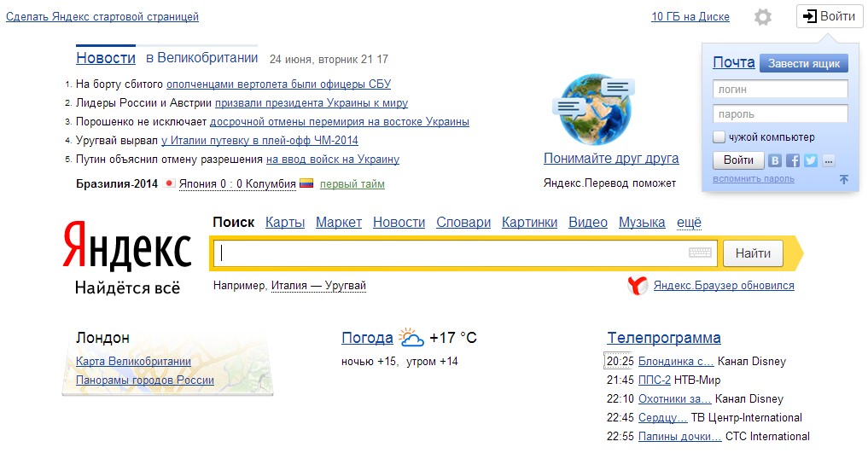The image size is (868, 453).
Task: Open the Карты tab
Action: point(285,223)
